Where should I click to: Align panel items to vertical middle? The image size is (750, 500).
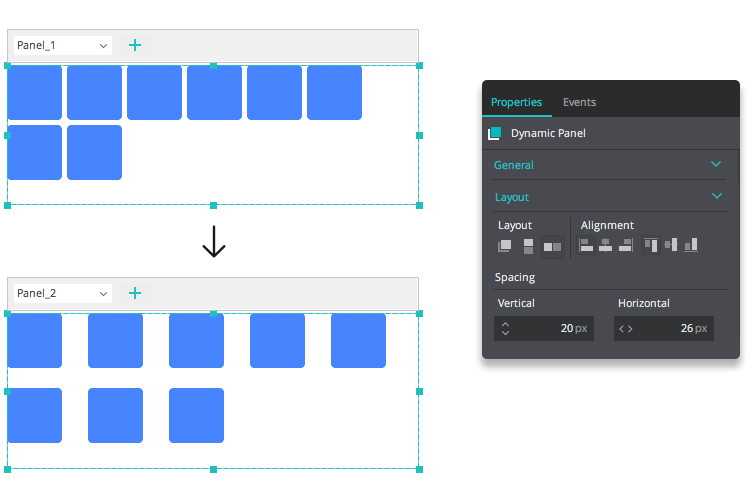671,245
